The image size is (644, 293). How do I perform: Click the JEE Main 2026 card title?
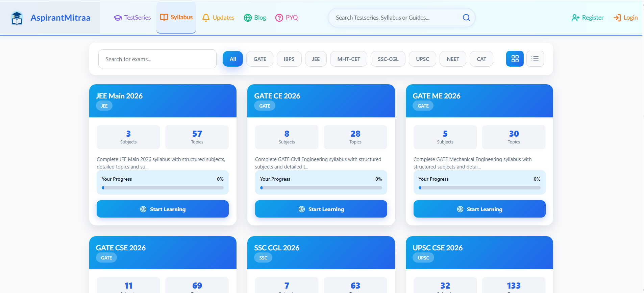(119, 96)
